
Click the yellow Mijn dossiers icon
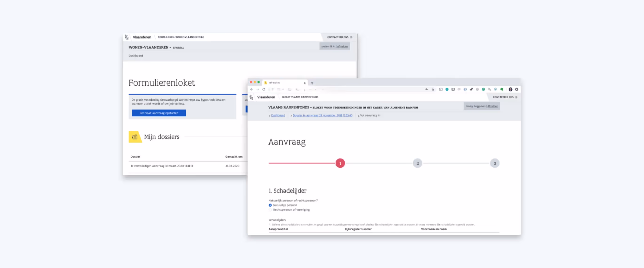135,137
